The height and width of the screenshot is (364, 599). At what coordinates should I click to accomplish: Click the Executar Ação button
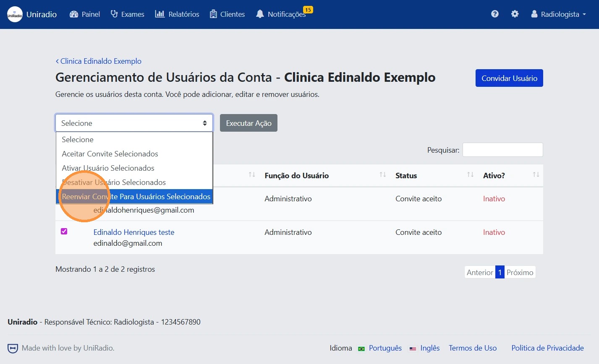click(248, 123)
